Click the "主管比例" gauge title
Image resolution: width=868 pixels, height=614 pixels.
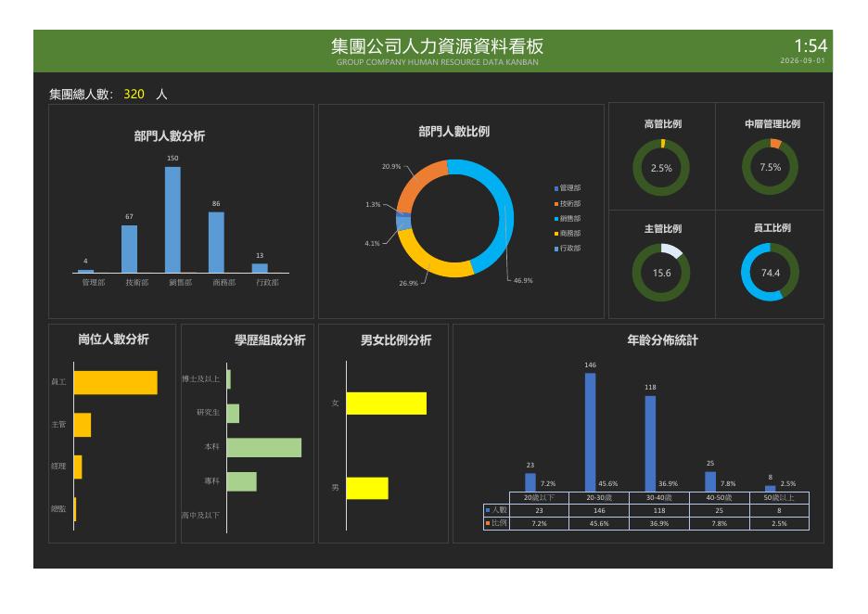tap(663, 228)
